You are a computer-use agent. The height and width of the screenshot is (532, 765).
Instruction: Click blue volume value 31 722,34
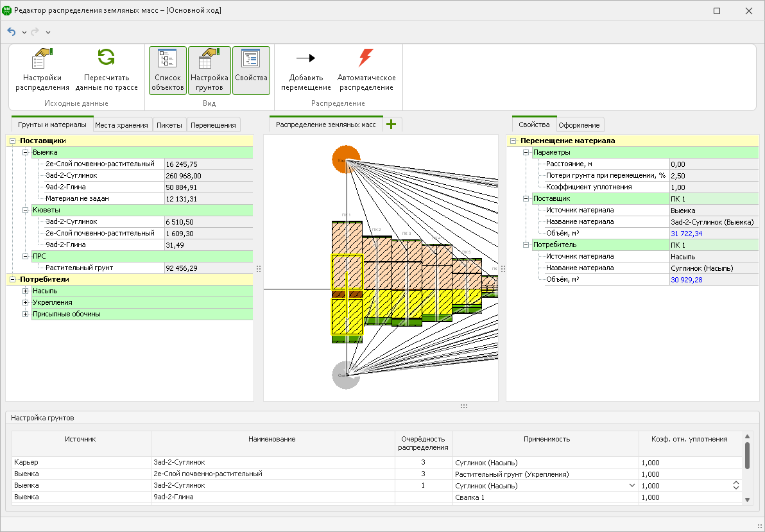(x=686, y=234)
